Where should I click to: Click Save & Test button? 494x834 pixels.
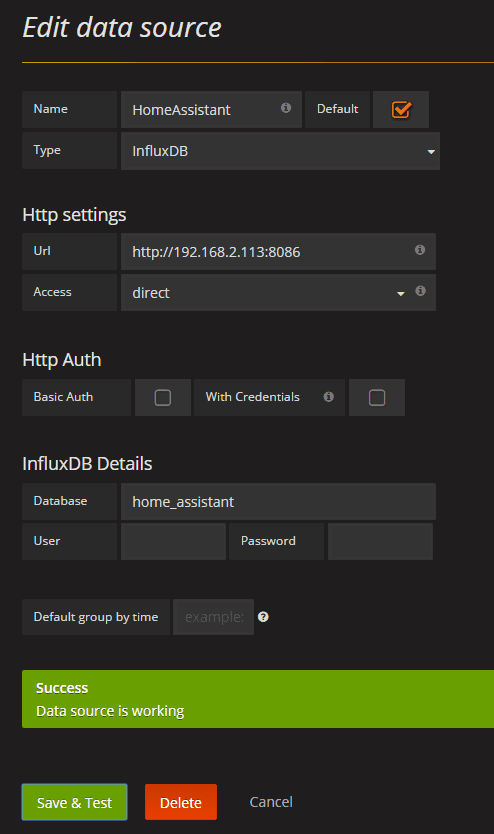(x=74, y=802)
